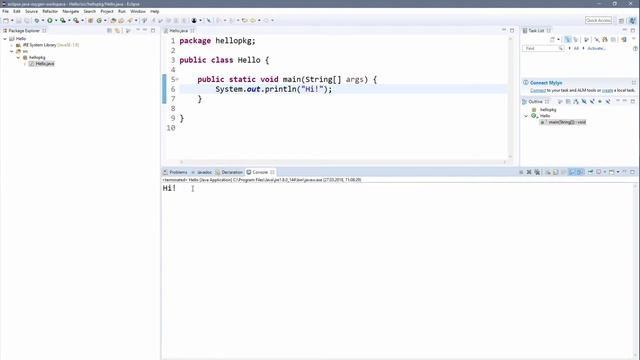Screen dimensions: 640x360
Task: Click the green Run toolbar button
Action: [x=49, y=20]
